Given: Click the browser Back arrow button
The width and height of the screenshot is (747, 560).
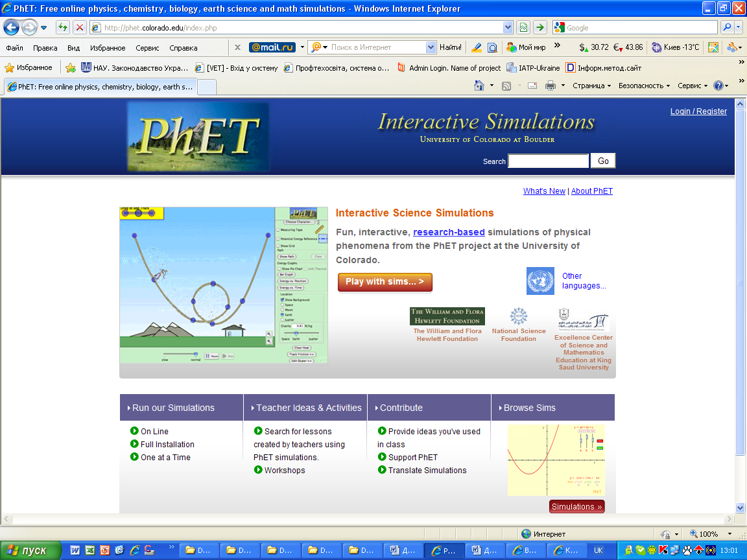Looking at the screenshot, I should pyautogui.click(x=12, y=28).
